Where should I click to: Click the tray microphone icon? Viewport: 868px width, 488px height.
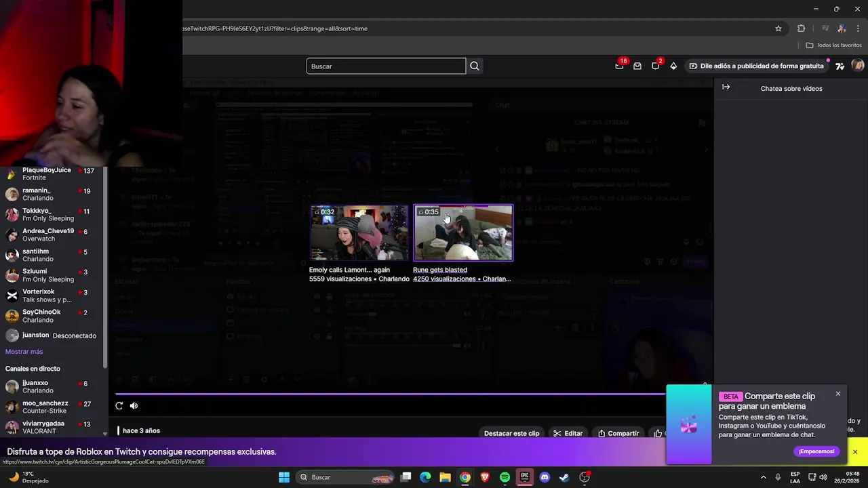tap(778, 477)
